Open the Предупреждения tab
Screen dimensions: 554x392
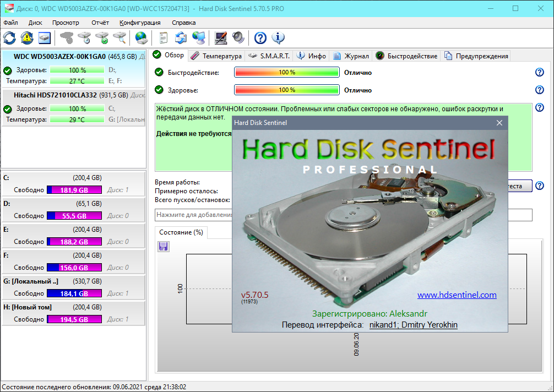click(x=476, y=56)
